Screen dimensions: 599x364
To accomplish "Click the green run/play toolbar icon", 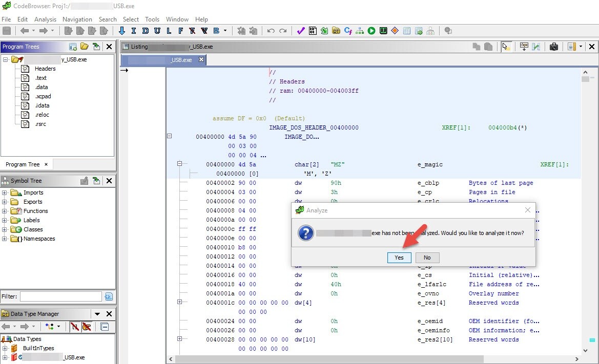I will click(371, 31).
